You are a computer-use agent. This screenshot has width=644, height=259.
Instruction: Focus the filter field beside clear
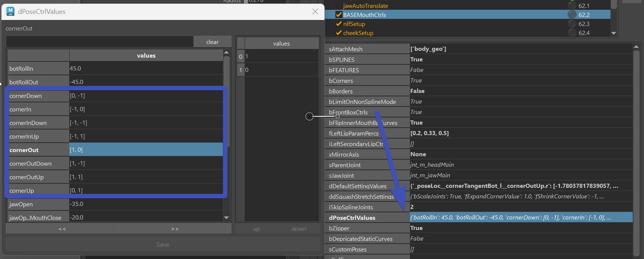[x=100, y=42]
